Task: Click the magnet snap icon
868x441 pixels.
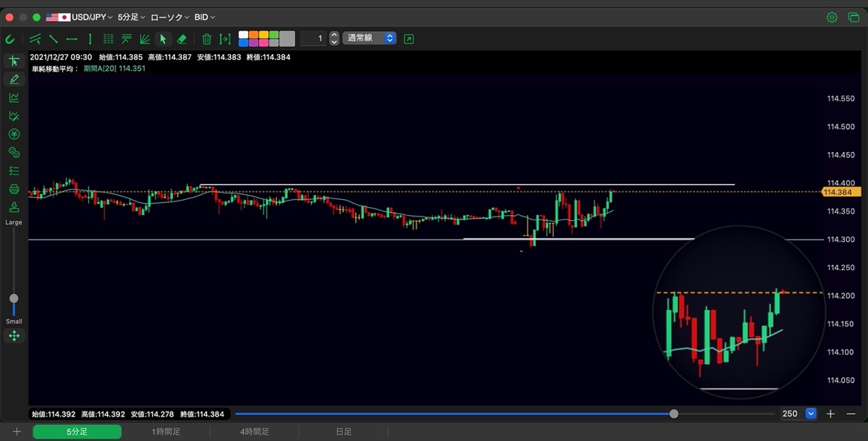Action: point(10,38)
